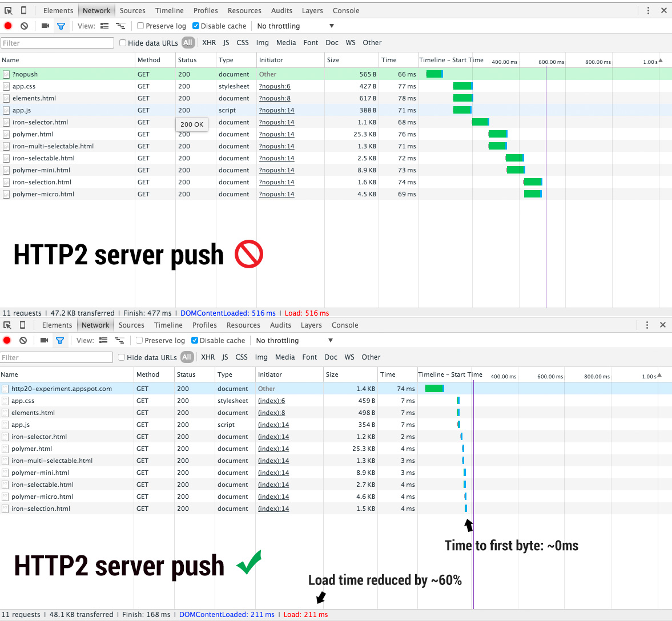Filter by Font in the top panel
This screenshot has height=621, width=672.
tap(311, 43)
